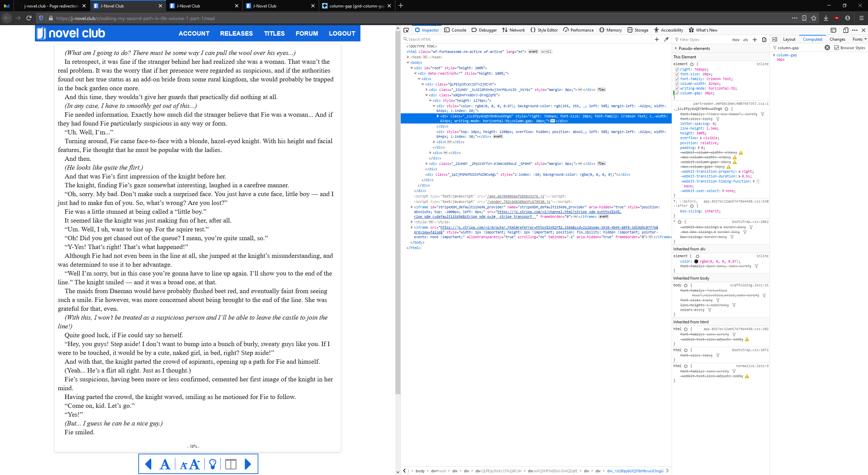868x475 pixels.
Task: Toggle the reader light bulb theme icon
Action: click(213, 464)
